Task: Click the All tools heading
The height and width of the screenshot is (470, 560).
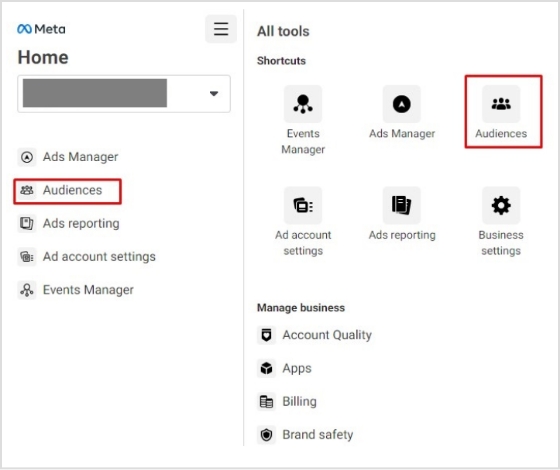Action: pyautogui.click(x=283, y=31)
